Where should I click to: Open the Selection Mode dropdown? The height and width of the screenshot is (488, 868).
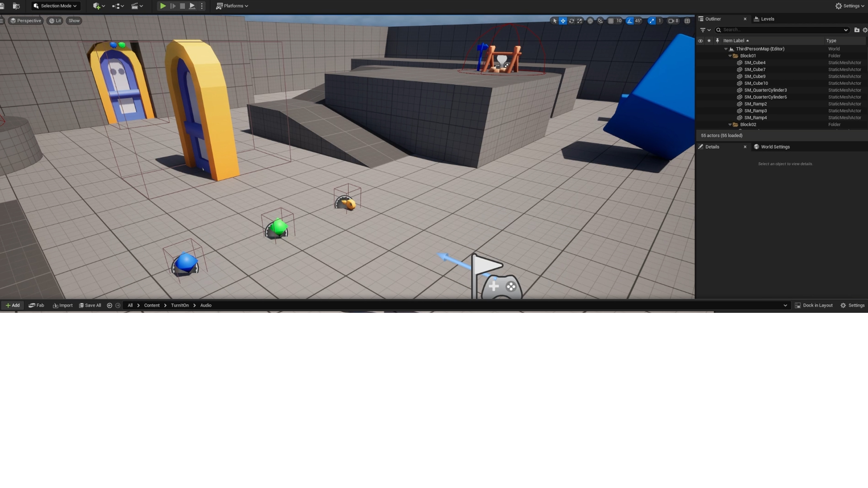(55, 6)
